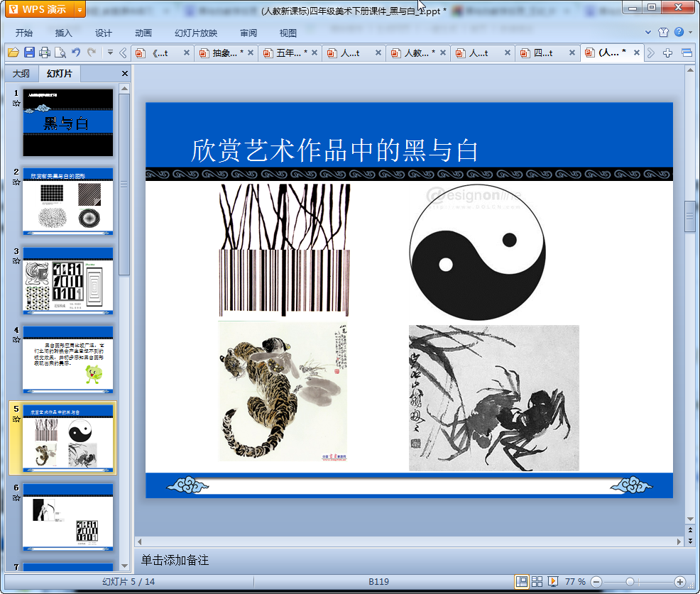Open the 视图 menu tab
The height and width of the screenshot is (594, 700).
point(288,33)
